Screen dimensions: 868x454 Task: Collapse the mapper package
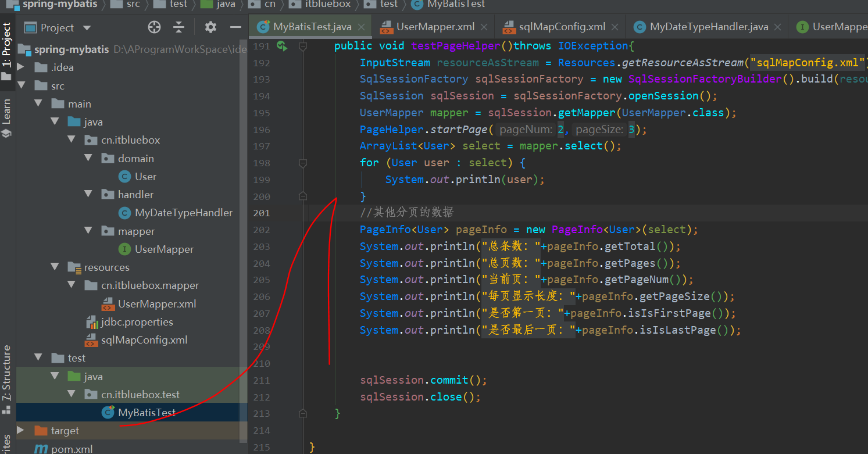click(x=89, y=231)
